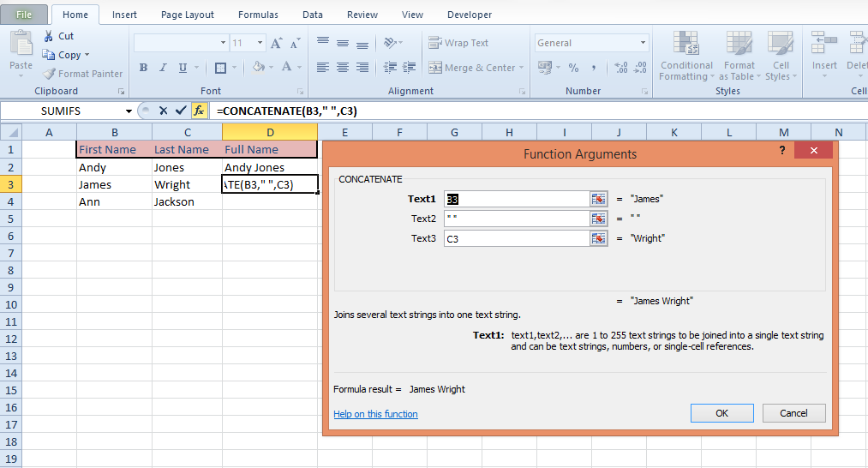Image resolution: width=868 pixels, height=468 pixels.
Task: Click Increase Decimal icon
Action: 621,68
